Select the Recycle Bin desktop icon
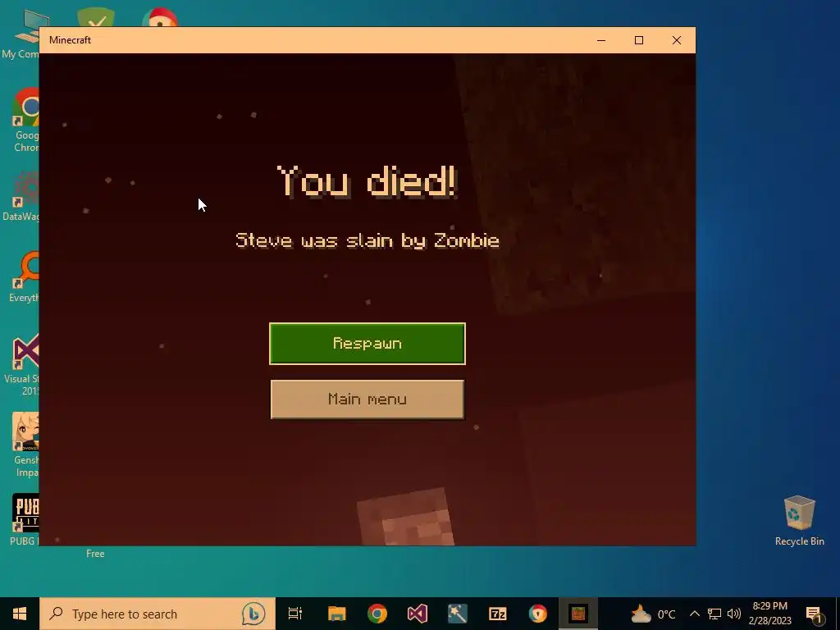Viewport: 840px width, 630px height. 799,521
